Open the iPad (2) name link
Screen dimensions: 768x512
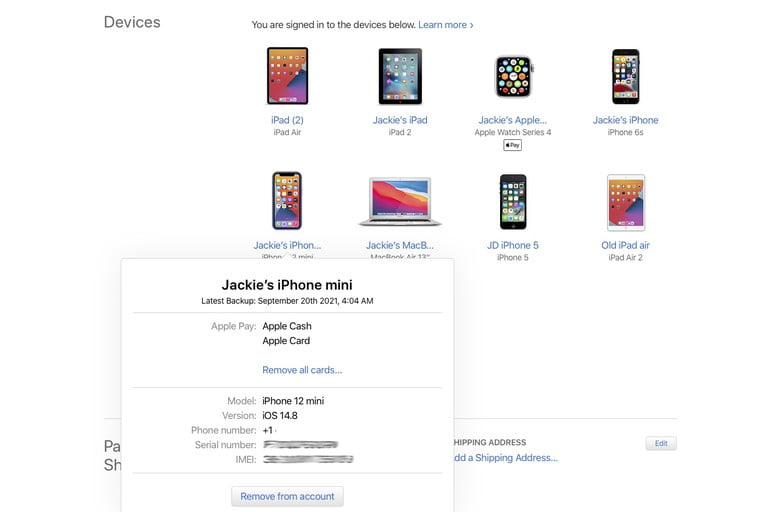tap(287, 120)
